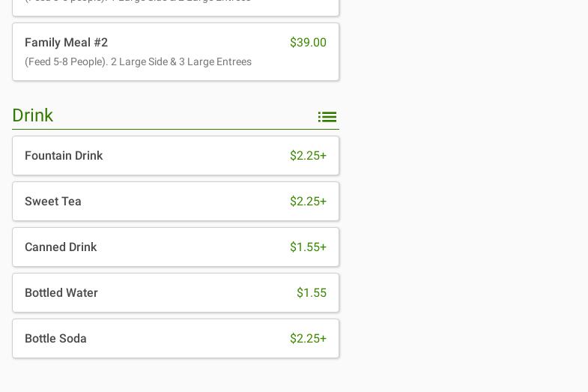Click empty space right of Bottle Soda label
This screenshot has height=392, width=588.
tap(187, 339)
